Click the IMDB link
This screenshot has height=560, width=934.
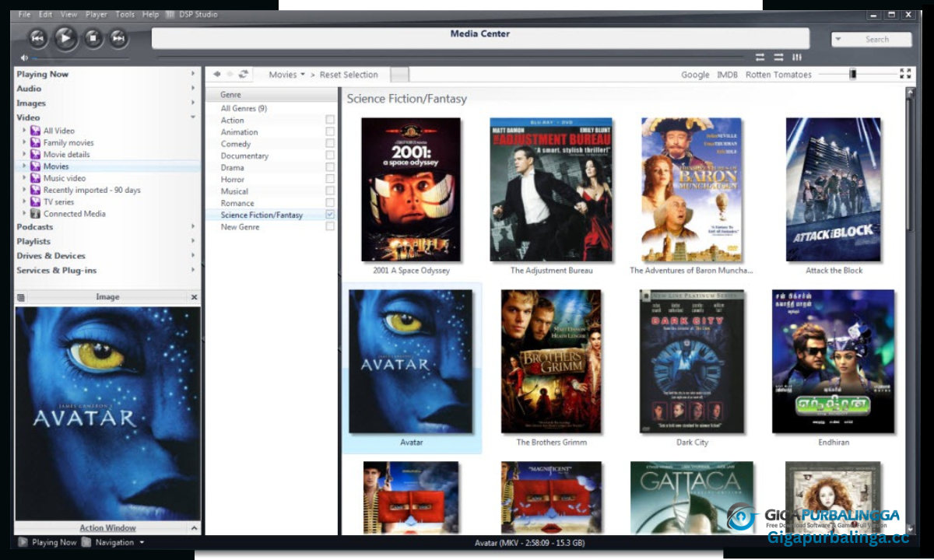click(x=727, y=75)
